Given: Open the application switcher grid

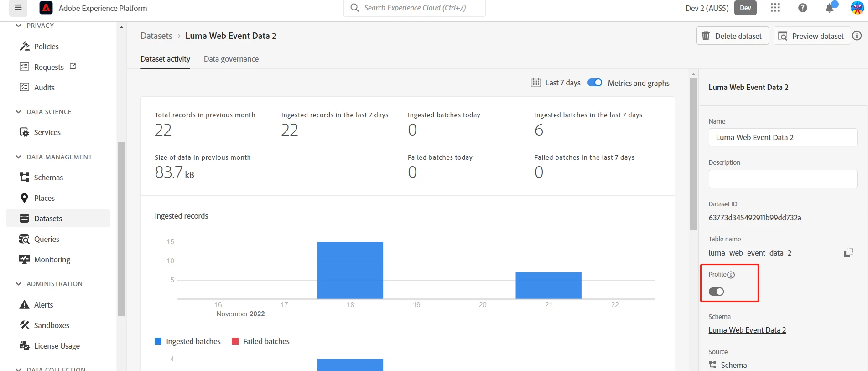Looking at the screenshot, I should pos(775,8).
